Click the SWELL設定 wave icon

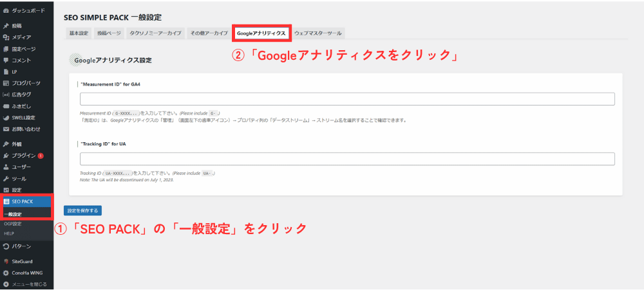pyautogui.click(x=6, y=118)
